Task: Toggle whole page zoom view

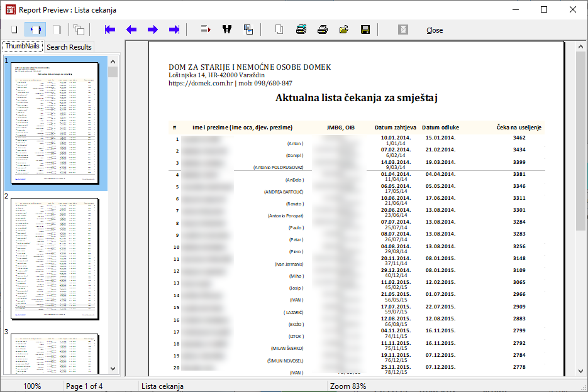Action: (x=14, y=30)
